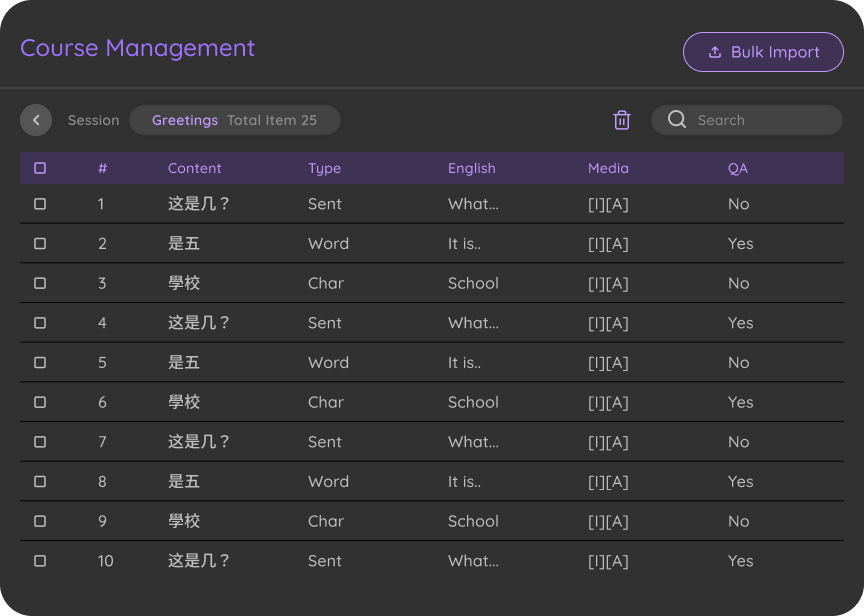Click the [I][A] media cell in row 1
Screen dimensions: 864x616
(608, 204)
